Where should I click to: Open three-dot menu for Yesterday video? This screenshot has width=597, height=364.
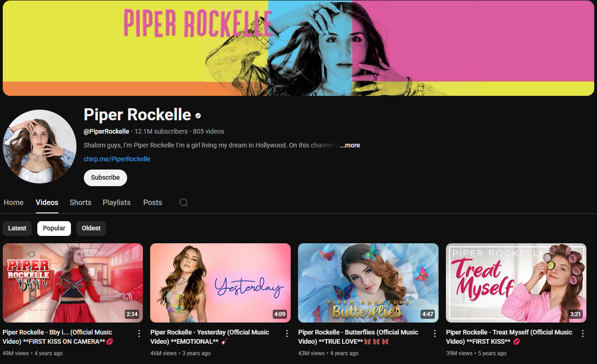[287, 334]
